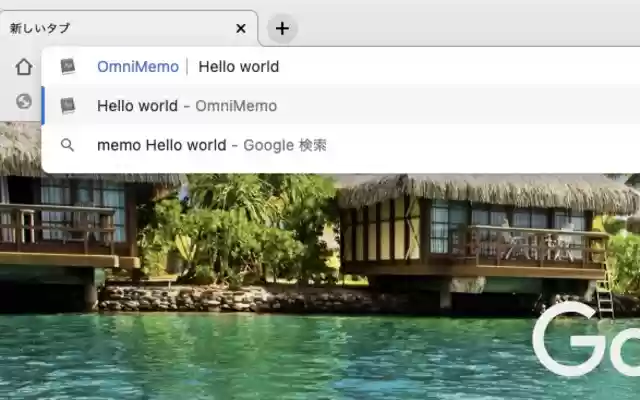Choose memo Hello world Google 検索 suggestion
The image size is (640, 400).
tap(341, 145)
